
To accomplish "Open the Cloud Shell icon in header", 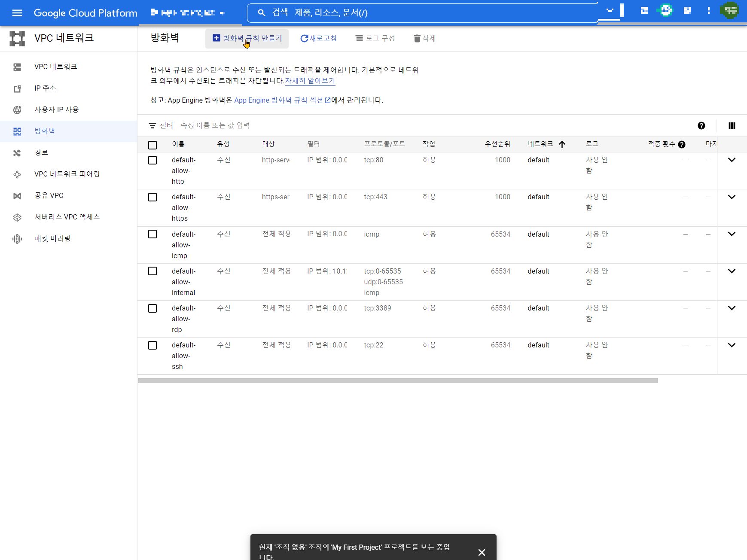I will [644, 10].
